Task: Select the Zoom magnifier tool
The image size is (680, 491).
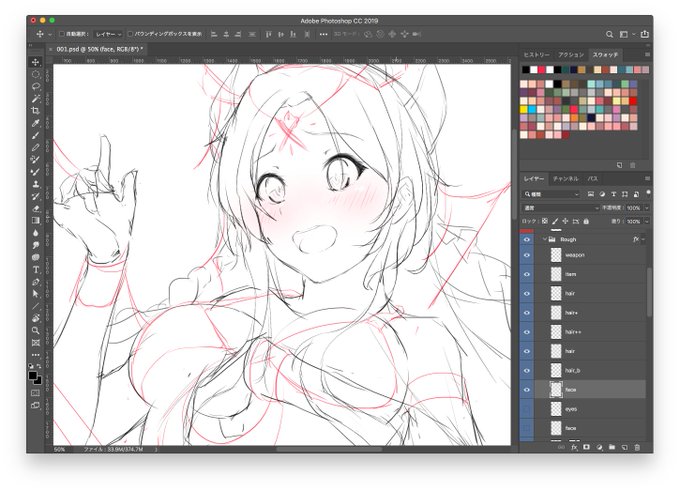Action: point(36,331)
